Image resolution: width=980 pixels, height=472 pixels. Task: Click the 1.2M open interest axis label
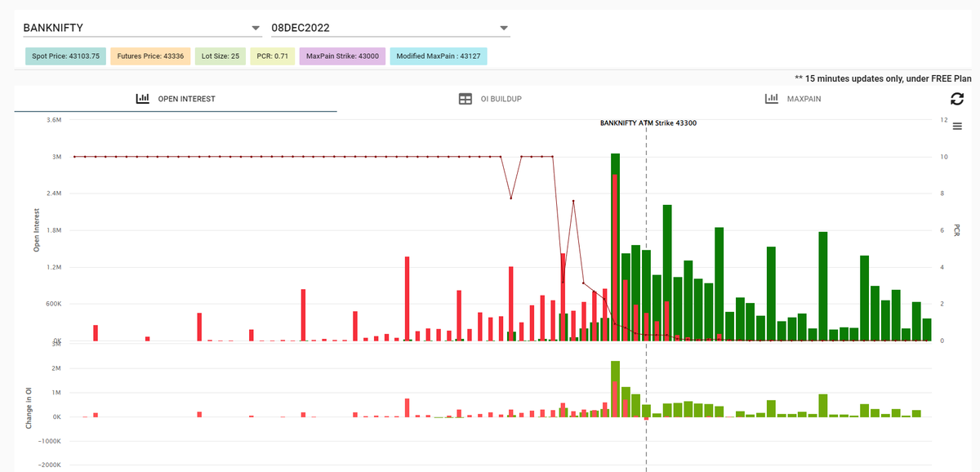tap(53, 267)
